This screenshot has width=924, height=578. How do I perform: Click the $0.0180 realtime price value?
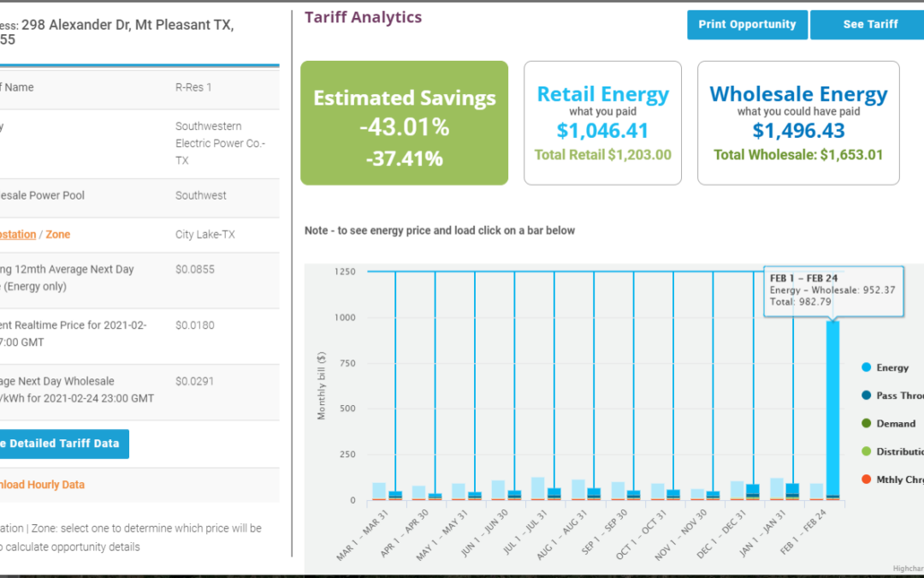[195, 325]
